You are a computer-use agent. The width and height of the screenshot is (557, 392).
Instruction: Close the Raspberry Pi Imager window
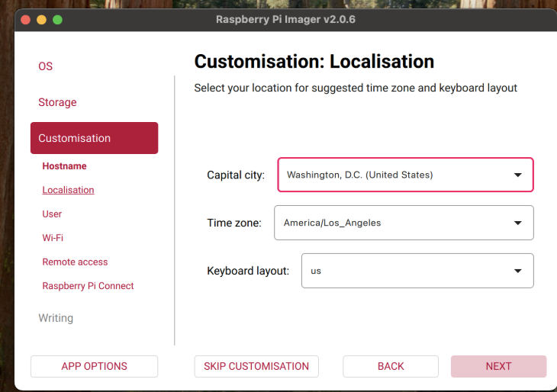tap(26, 20)
